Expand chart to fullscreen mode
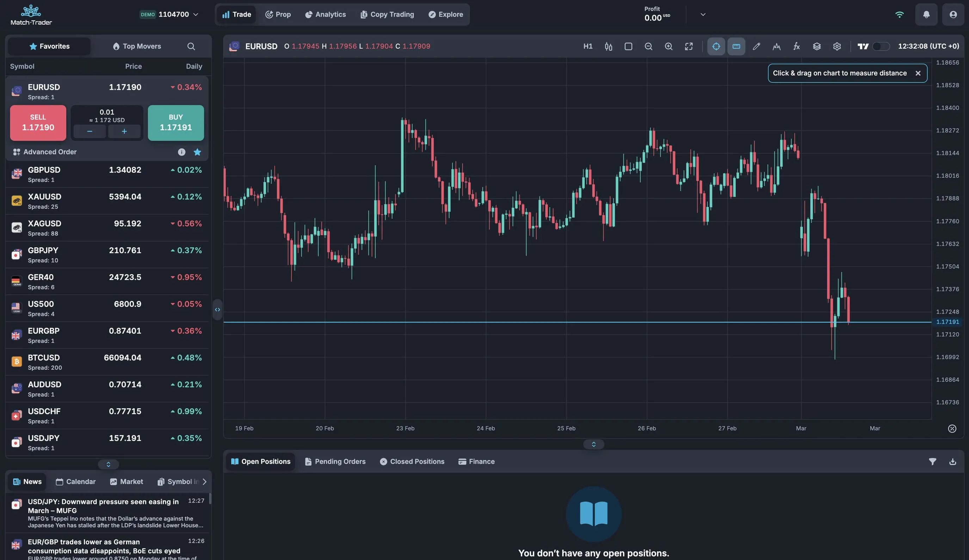Screen dimensions: 969x560 [x=688, y=46]
